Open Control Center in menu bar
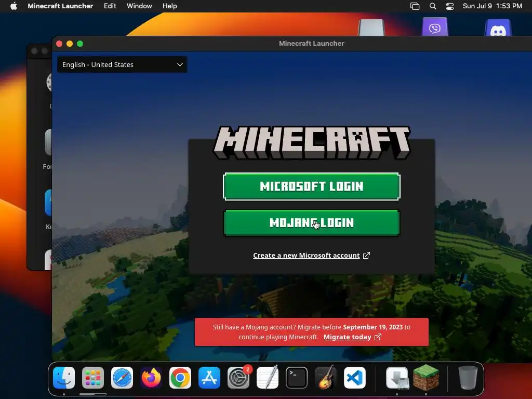Screen dimensions: 532x399 click(450, 6)
